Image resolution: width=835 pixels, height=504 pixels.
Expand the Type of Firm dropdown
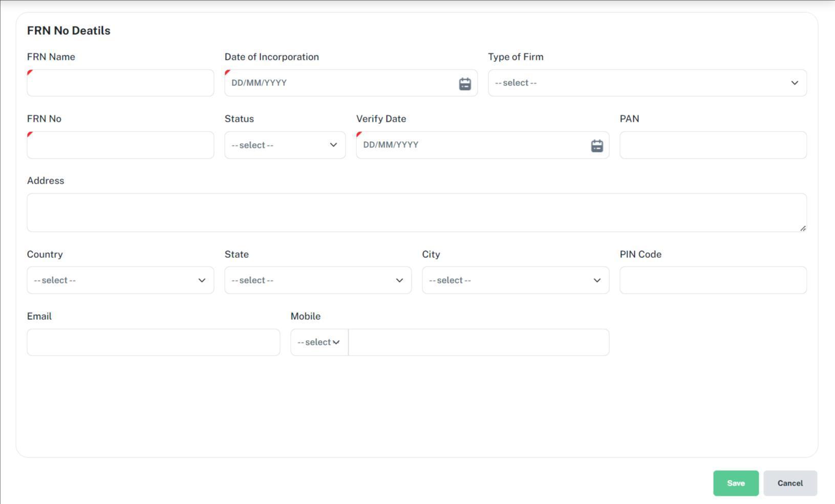coord(647,83)
